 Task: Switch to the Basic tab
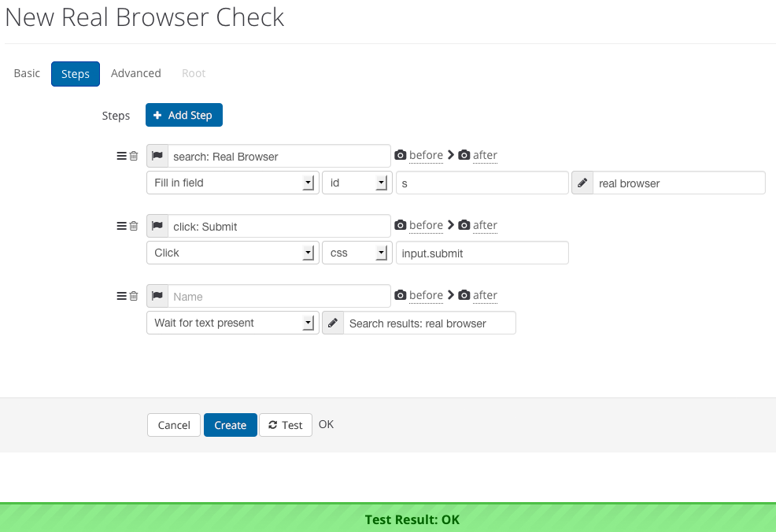pyautogui.click(x=27, y=73)
